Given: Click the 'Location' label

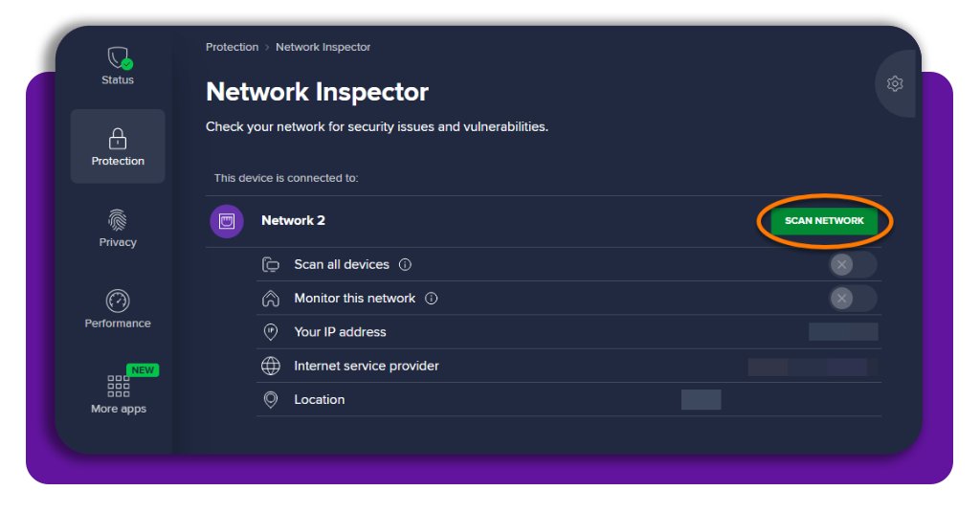Looking at the screenshot, I should coord(320,399).
